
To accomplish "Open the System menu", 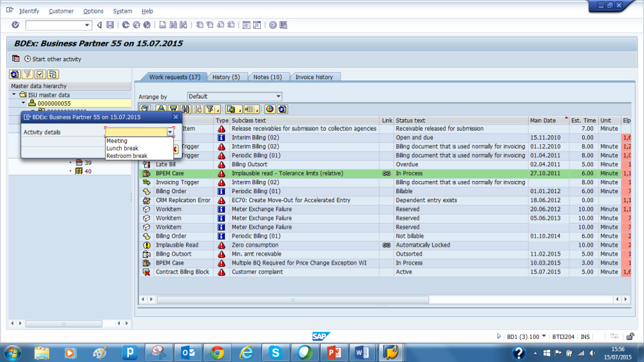I will click(122, 11).
